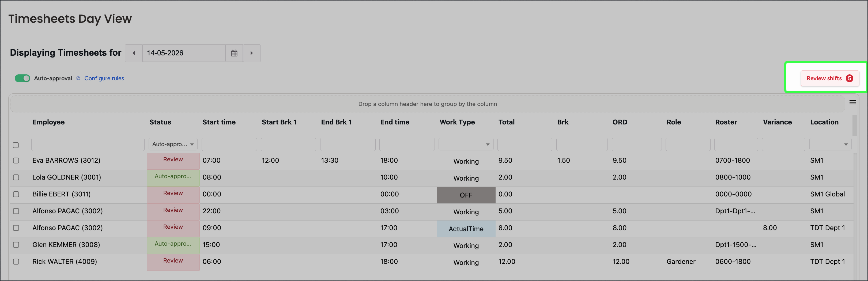The height and width of the screenshot is (281, 868).
Task: Click the Gardener role cell
Action: tap(681, 261)
